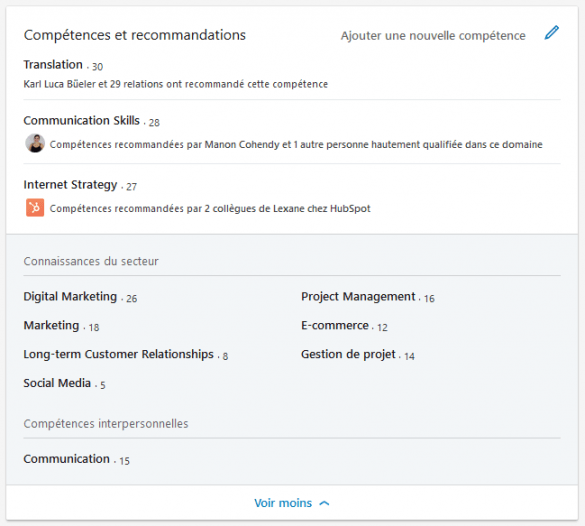The image size is (585, 526).
Task: Click Karl Luca Büeler endorsement text
Action: 175,84
